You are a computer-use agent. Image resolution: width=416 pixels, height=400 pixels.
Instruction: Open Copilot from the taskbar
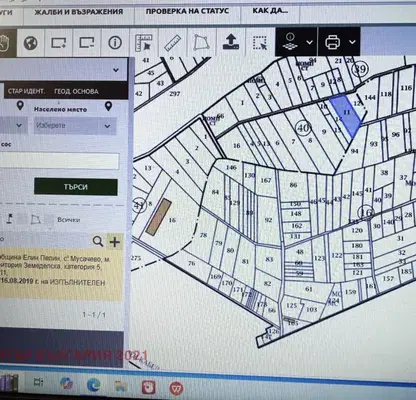tap(66, 383)
